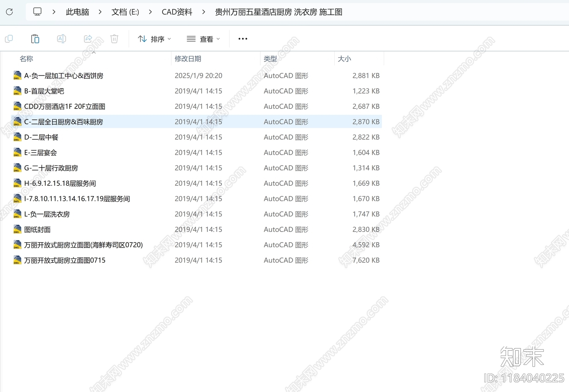Viewport: 569px width, 392px height.
Task: Click the size value 1,223 KB
Action: [x=366, y=91]
